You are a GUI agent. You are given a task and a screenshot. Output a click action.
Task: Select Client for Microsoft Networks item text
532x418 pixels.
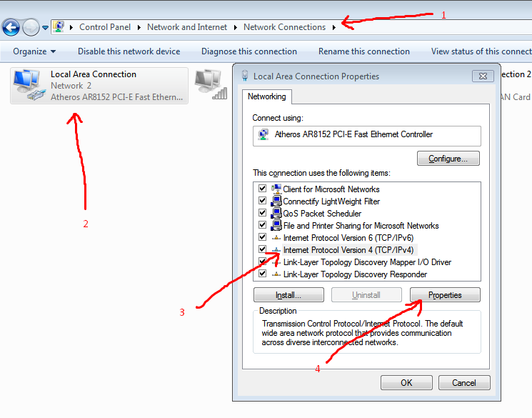(331, 189)
